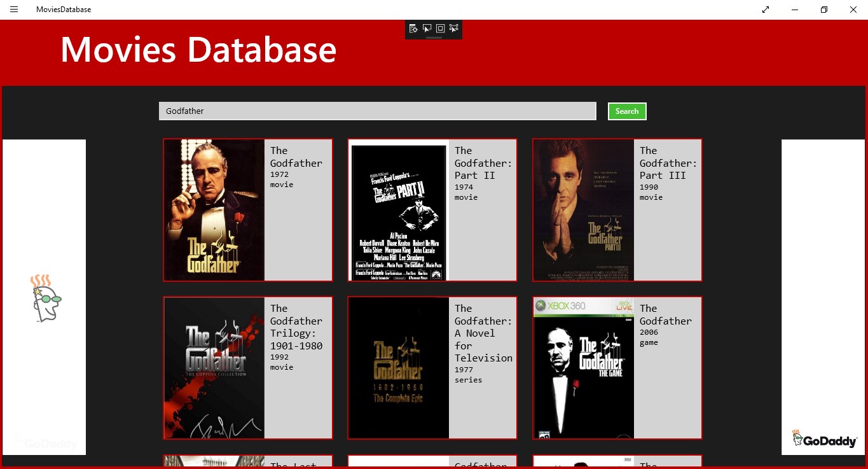This screenshot has height=469, width=868.
Task: Click the title 'The Godfather: Part III'
Action: [668, 163]
